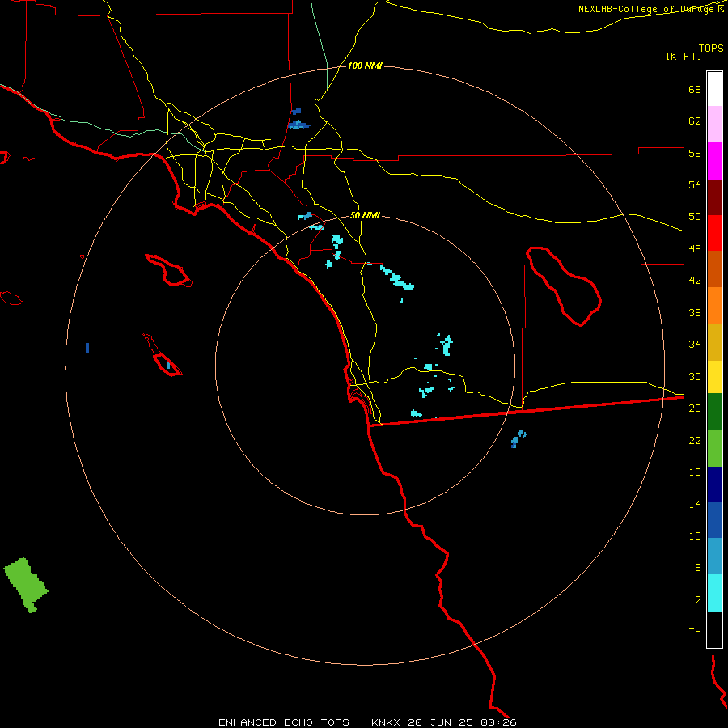Click the light green 22 kft swatch
This screenshot has height=728, width=728.
point(714,448)
